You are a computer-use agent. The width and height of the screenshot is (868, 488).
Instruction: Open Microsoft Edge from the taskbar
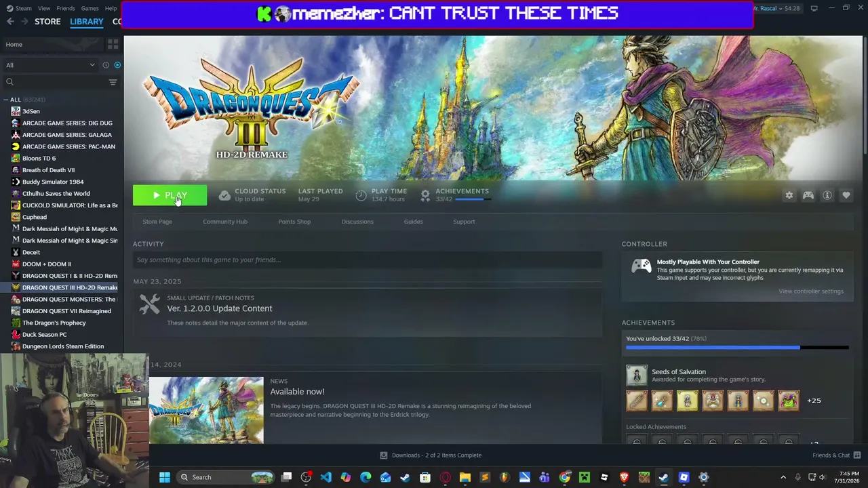click(366, 477)
